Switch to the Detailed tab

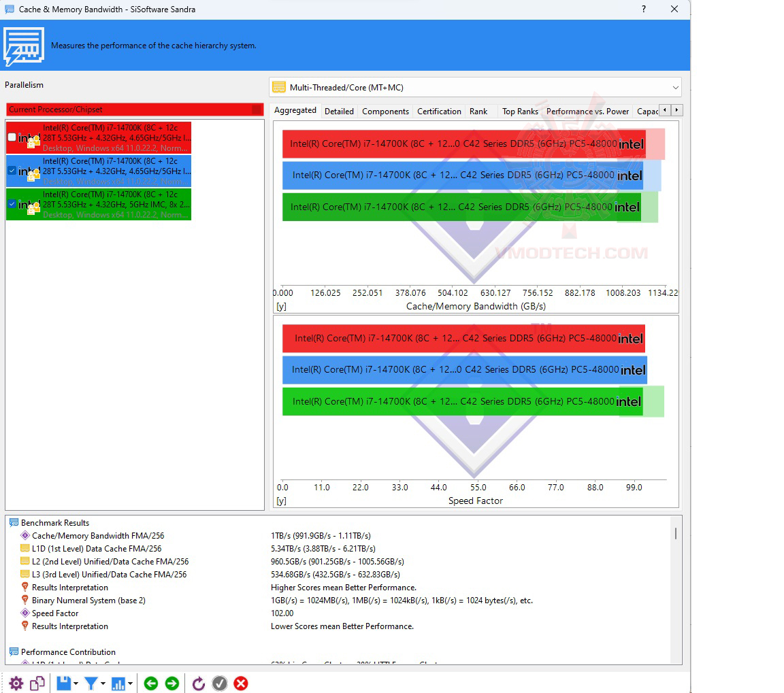click(x=339, y=112)
